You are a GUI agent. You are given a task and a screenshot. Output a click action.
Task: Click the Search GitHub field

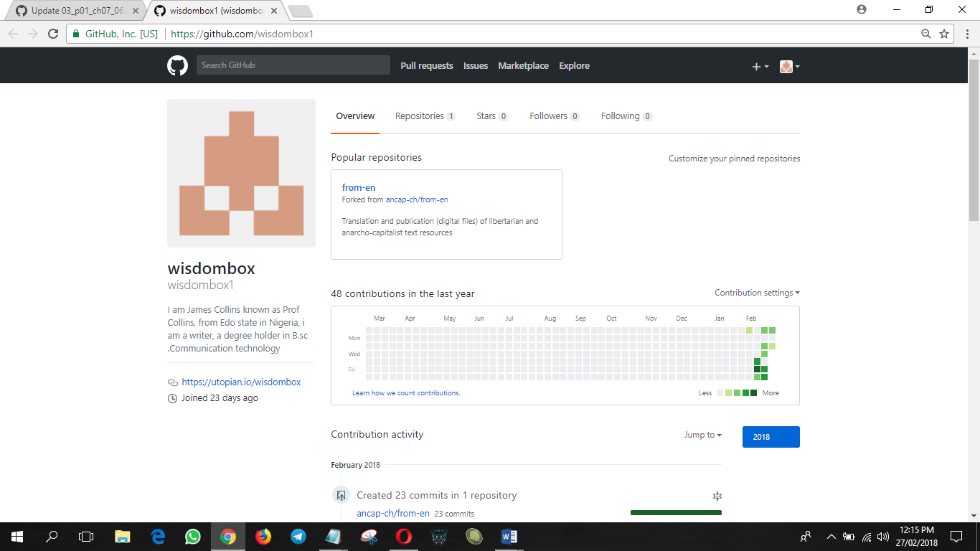[x=293, y=65]
